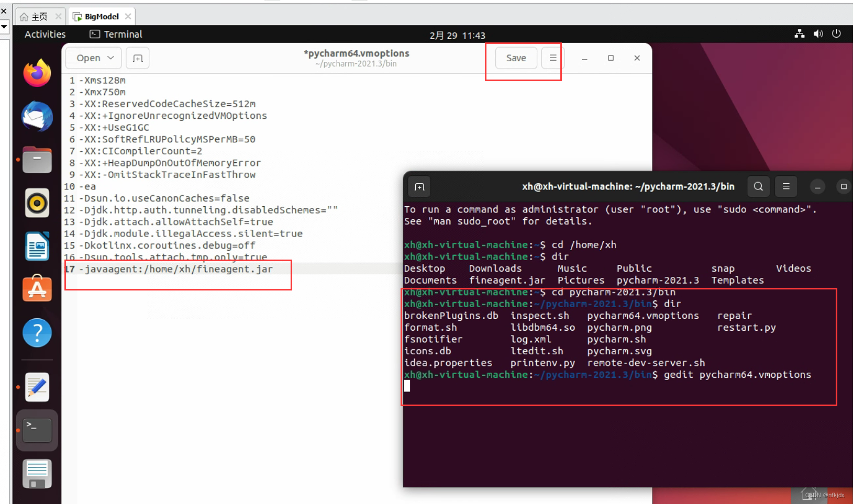Launch Rhythmbox music player icon

point(37,203)
